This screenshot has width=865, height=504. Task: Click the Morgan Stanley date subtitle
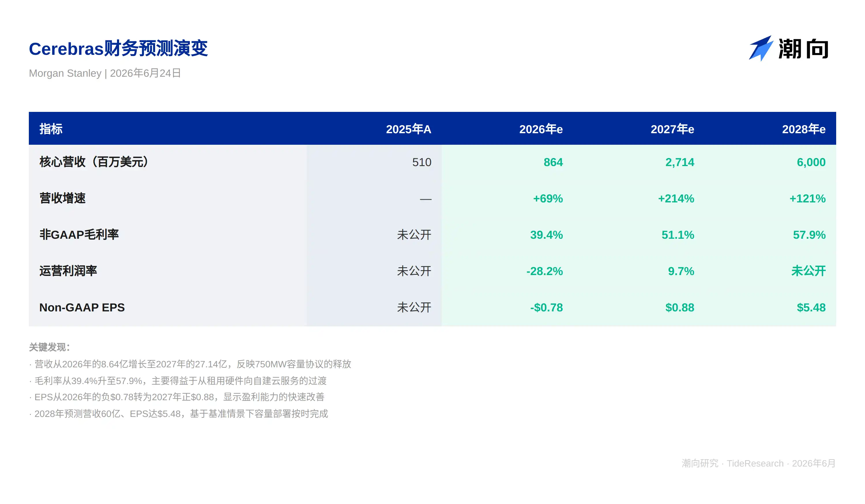tap(105, 73)
